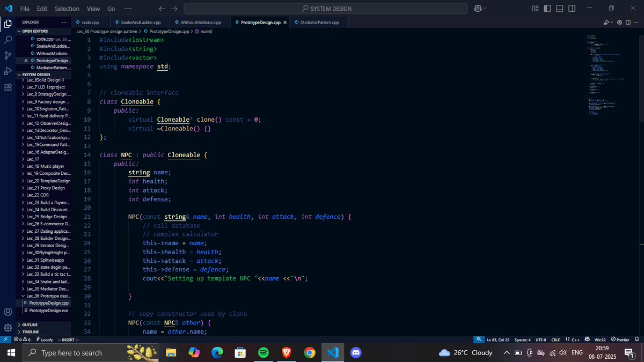The width and height of the screenshot is (644, 362).
Task: Switch to the MediatorPattern.cpp tab
Action: (x=319, y=23)
